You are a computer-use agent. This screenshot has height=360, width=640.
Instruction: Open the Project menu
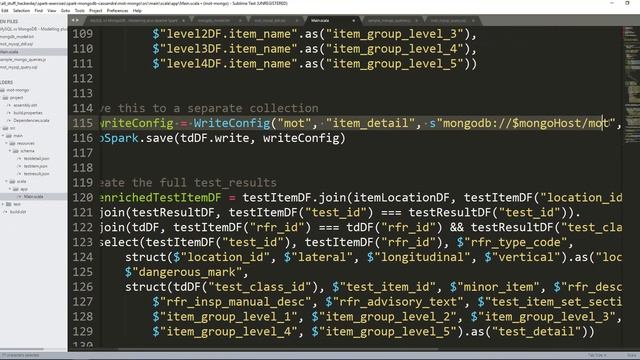[x=96, y=11]
